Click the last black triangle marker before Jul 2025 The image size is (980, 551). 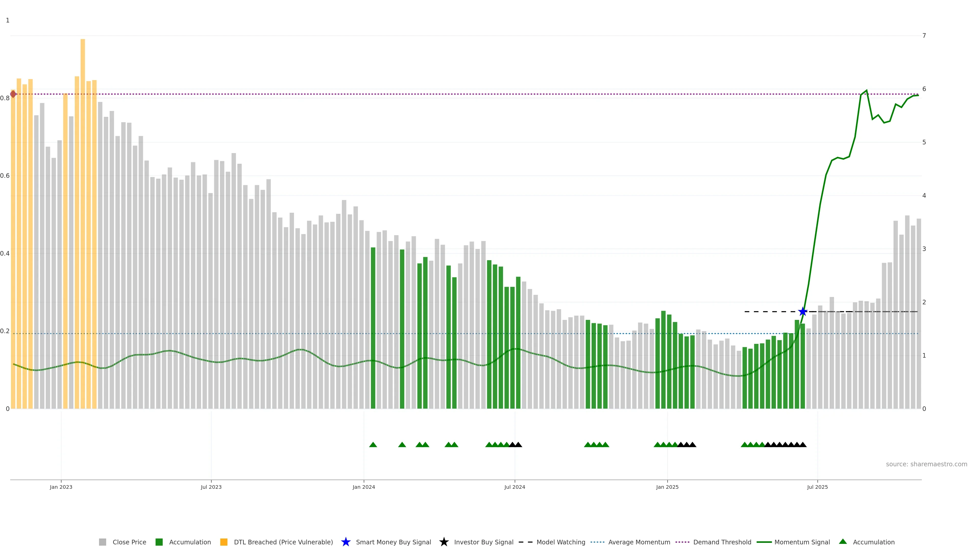tap(803, 445)
